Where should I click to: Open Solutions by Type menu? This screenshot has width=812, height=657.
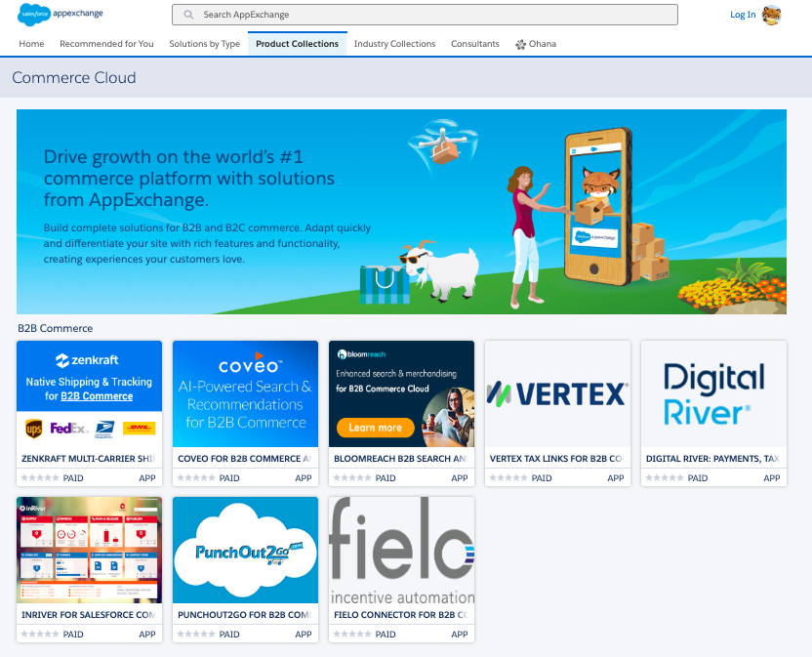pos(205,44)
